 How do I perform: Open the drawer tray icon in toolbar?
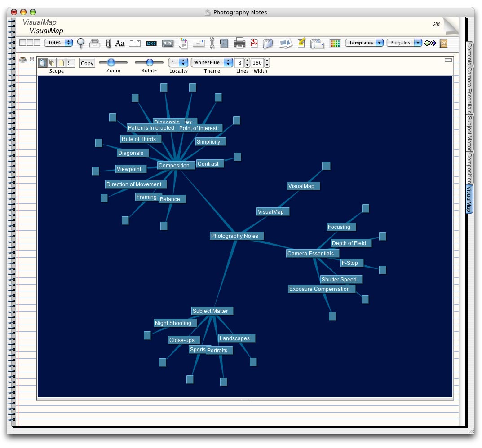pyautogui.click(x=95, y=43)
